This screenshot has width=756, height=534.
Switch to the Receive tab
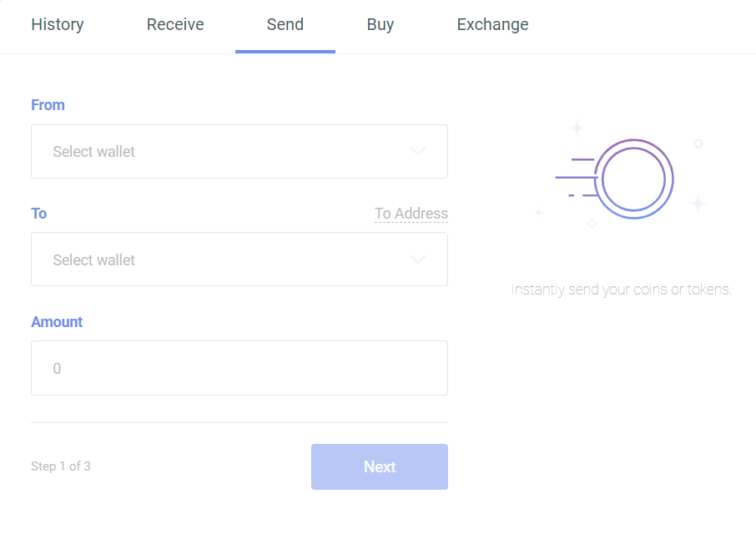pyautogui.click(x=175, y=25)
